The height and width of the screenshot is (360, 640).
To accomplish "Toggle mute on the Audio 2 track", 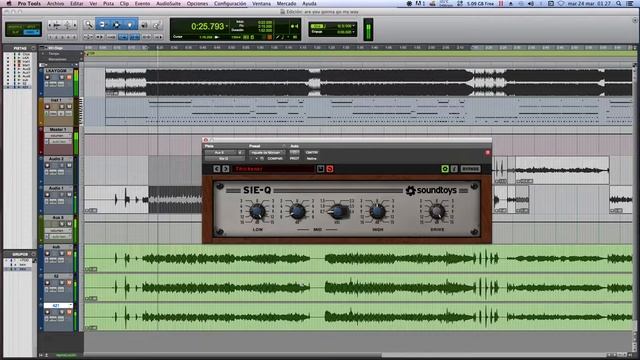I will 69,165.
